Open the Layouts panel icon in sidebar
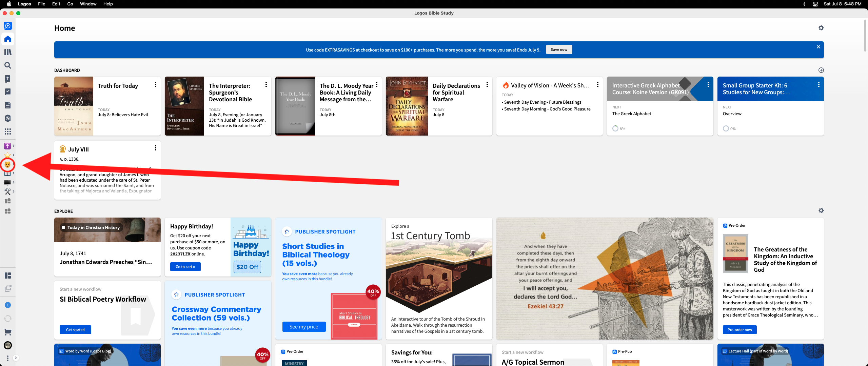The image size is (868, 366). pos(7,276)
